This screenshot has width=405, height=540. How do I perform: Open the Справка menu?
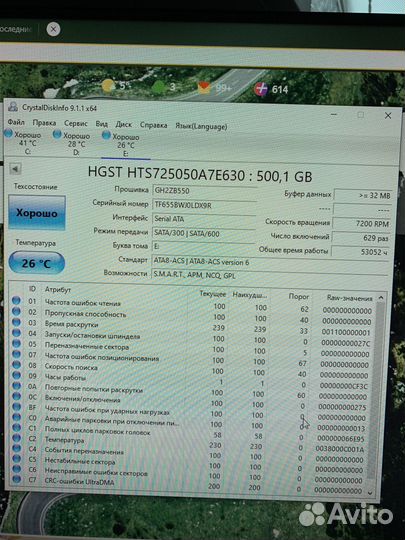click(x=153, y=125)
